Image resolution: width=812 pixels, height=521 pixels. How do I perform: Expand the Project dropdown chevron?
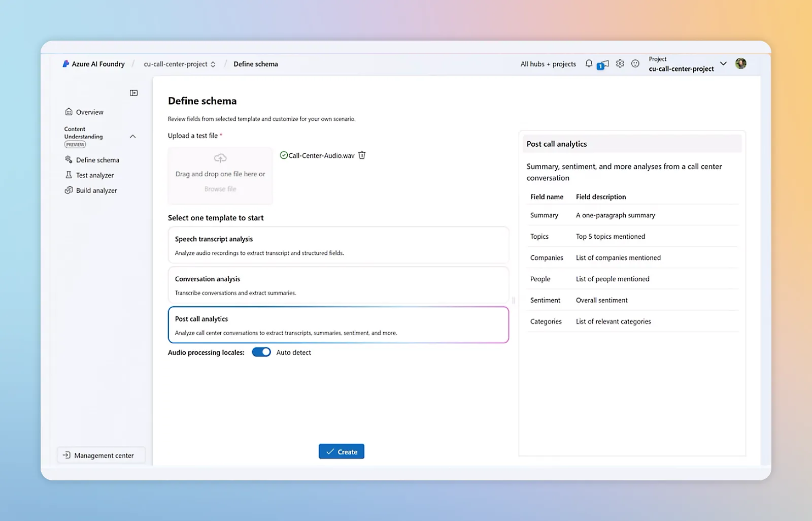pyautogui.click(x=723, y=64)
